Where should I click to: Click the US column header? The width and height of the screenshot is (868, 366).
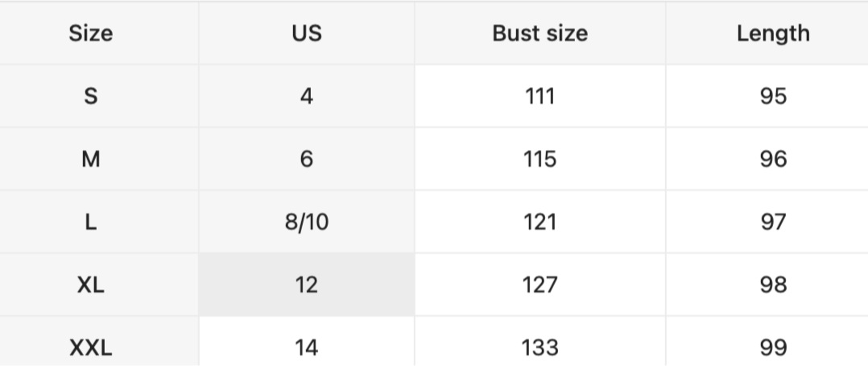307,33
